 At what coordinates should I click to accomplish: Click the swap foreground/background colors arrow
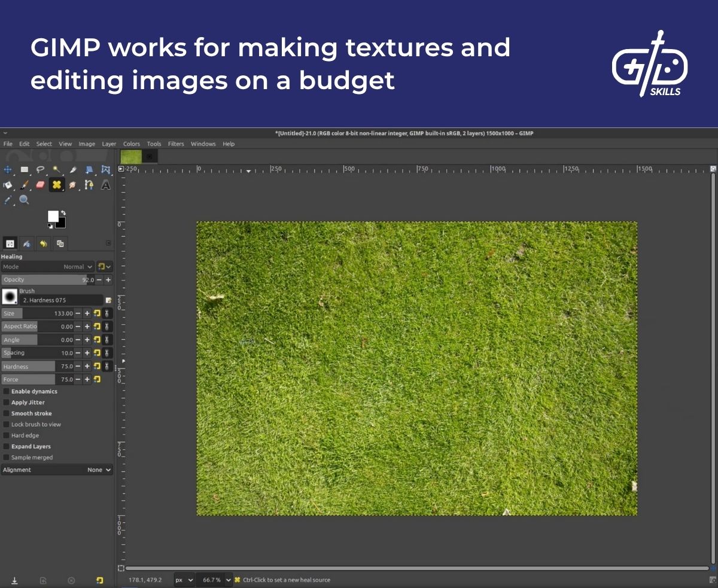point(64,213)
